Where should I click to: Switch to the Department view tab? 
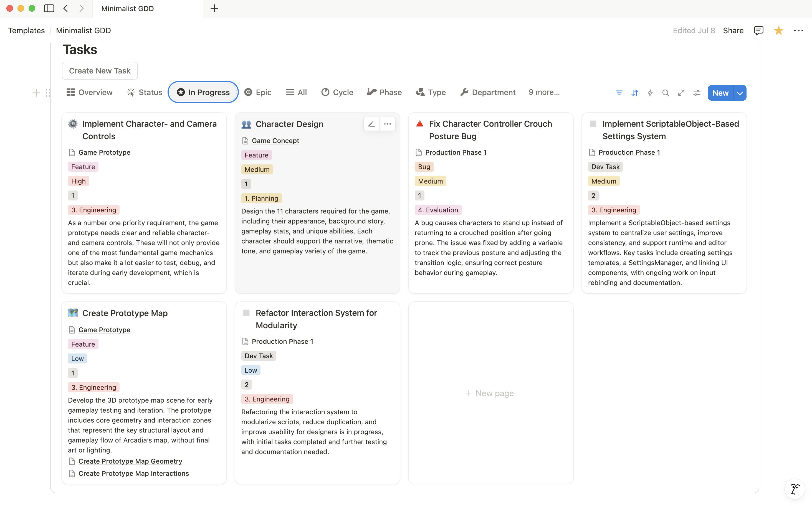487,92
